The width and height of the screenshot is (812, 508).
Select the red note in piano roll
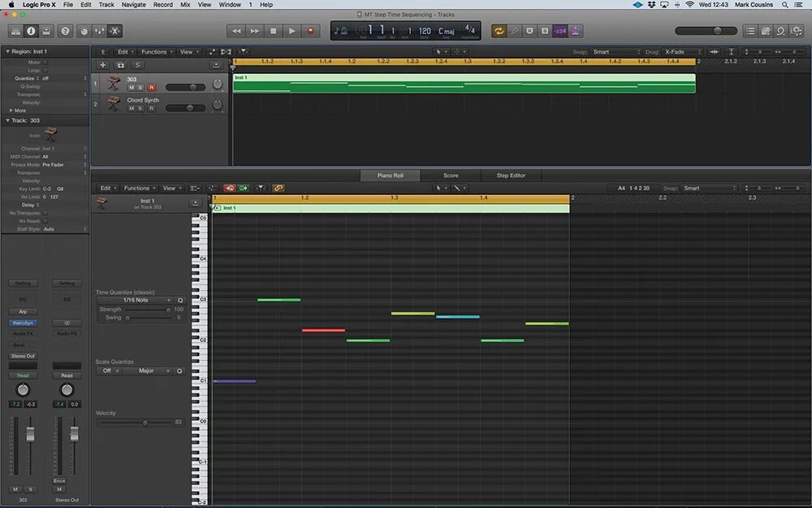click(324, 330)
